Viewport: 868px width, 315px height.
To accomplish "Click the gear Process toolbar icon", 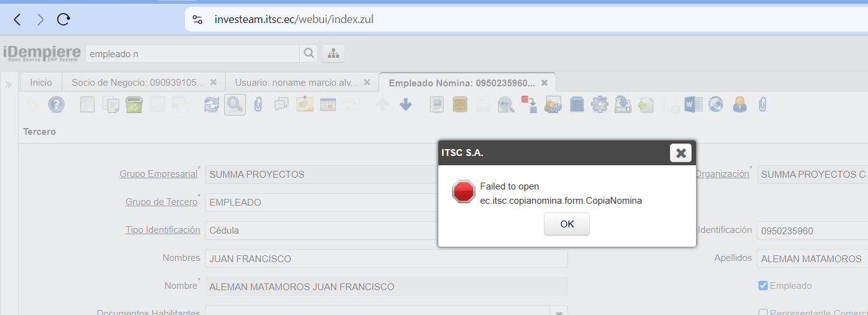I will click(x=599, y=105).
